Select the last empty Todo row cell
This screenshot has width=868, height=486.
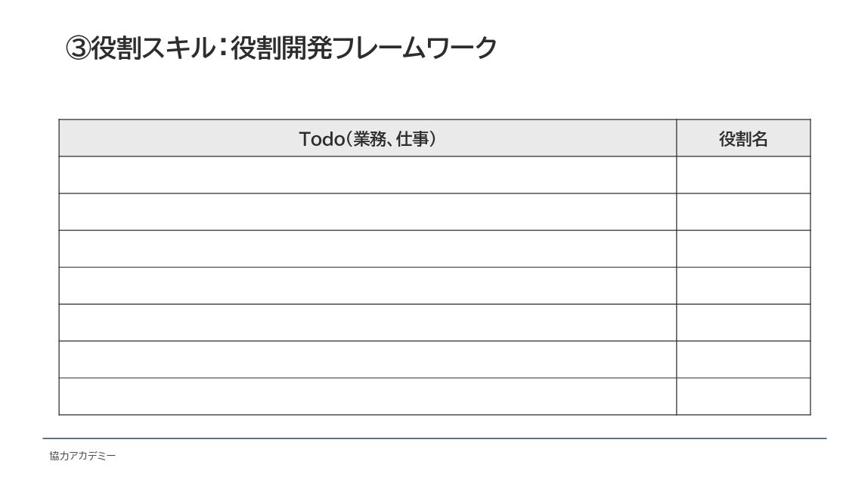367,397
